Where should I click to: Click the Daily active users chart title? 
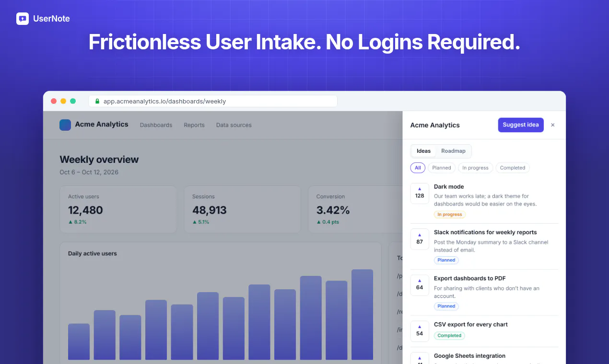click(x=93, y=253)
